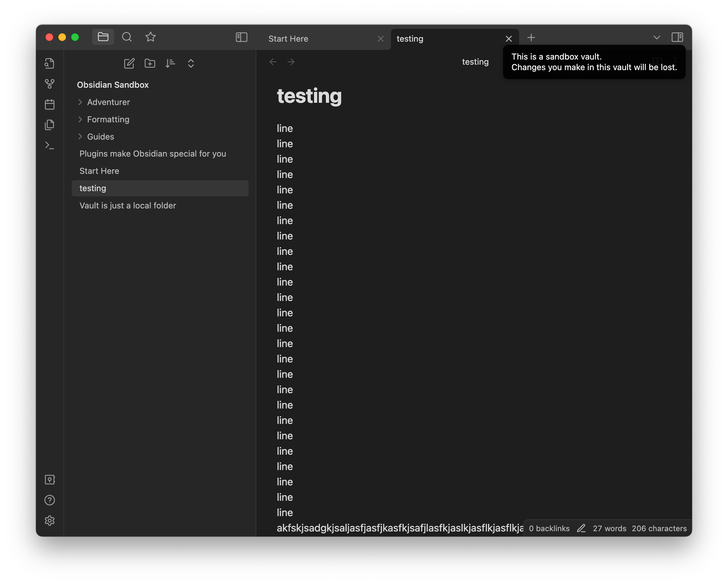Image resolution: width=728 pixels, height=584 pixels.
Task: Open graph view from ribbon
Action: 50,84
